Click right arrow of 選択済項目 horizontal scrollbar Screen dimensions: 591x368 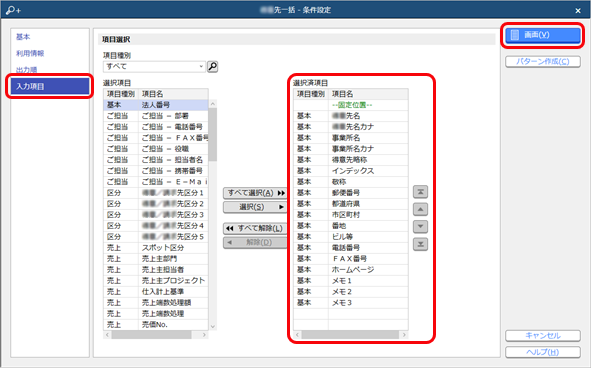click(404, 335)
